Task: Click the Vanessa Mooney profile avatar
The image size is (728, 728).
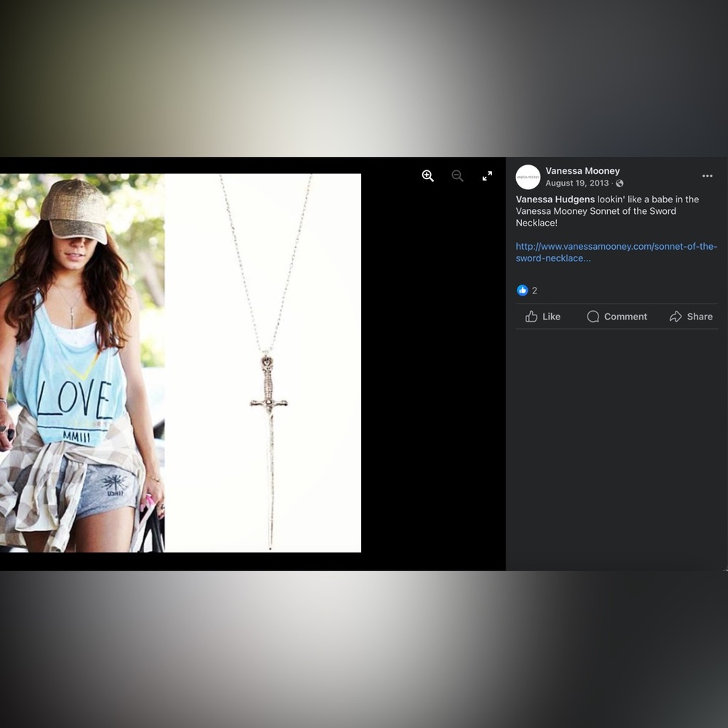Action: [x=528, y=177]
